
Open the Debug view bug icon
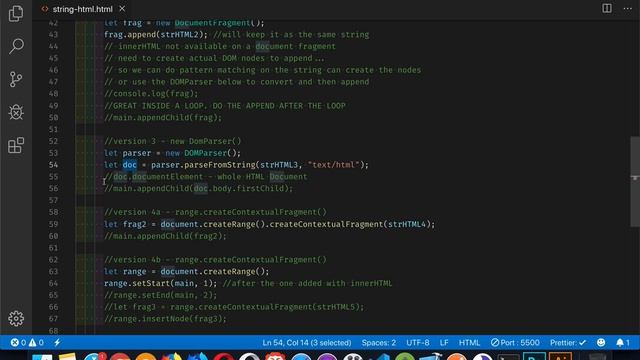click(x=16, y=112)
